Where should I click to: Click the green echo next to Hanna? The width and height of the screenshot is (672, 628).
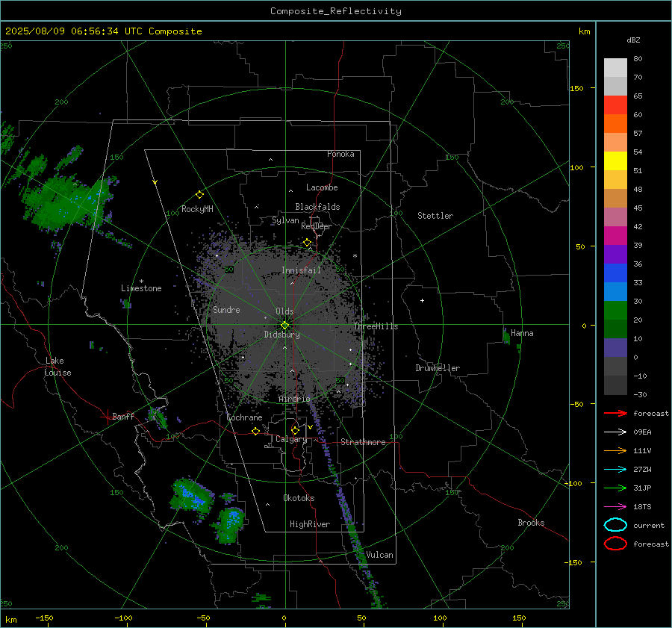[506, 336]
